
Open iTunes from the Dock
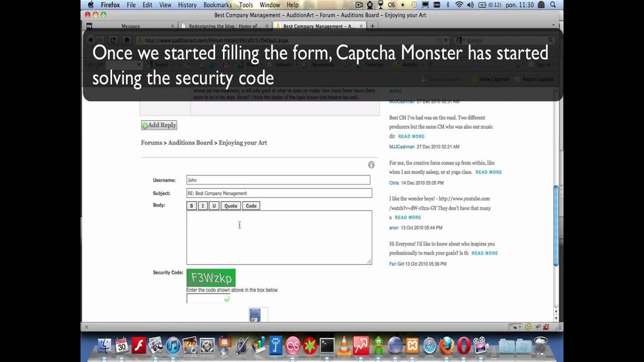173,345
